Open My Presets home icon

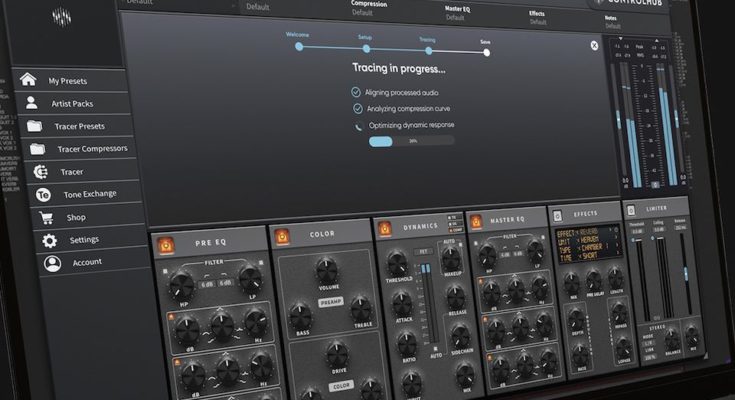pos(28,79)
